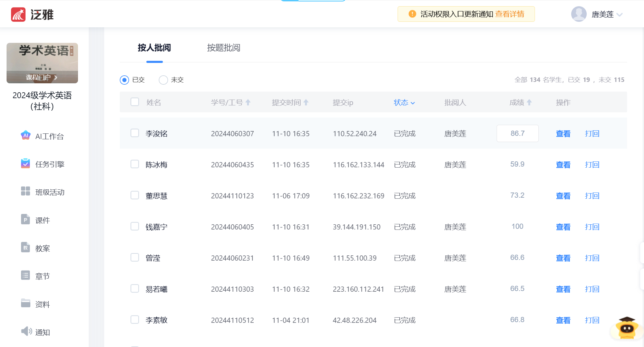Sort by 成绩 column arrow
Image resolution: width=644 pixels, height=347 pixels.
[x=529, y=103]
